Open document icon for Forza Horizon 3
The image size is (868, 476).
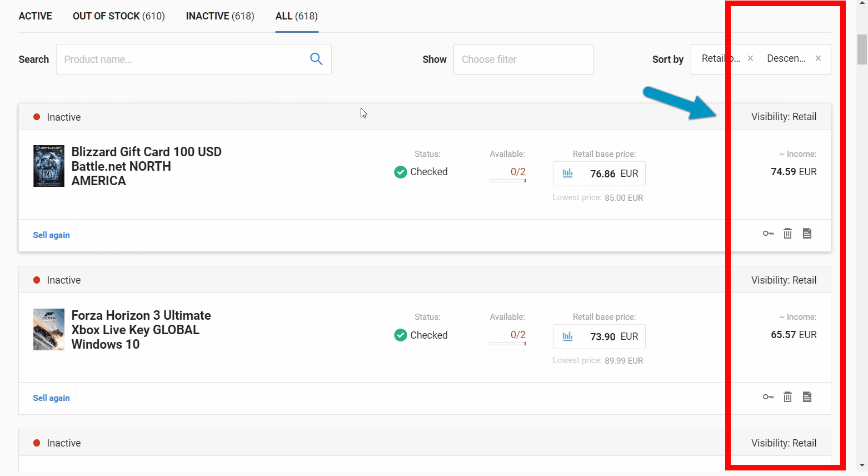807,396
